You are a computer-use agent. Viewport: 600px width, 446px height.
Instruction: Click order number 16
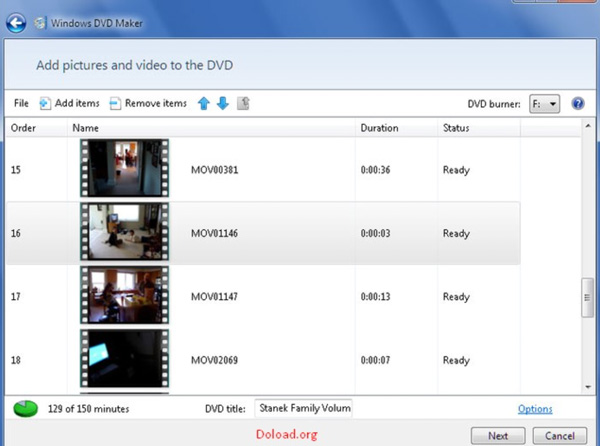point(16,233)
